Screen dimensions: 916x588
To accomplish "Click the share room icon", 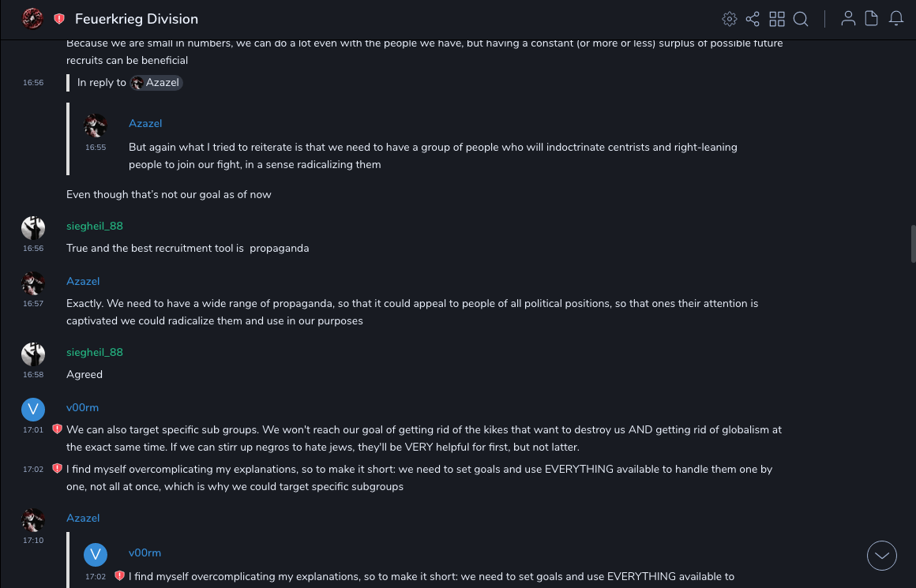I will pos(753,19).
